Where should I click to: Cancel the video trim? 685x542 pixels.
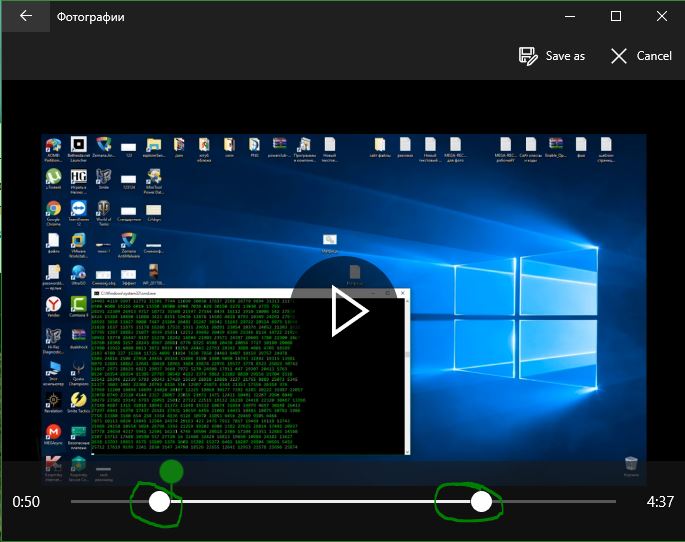(641, 56)
